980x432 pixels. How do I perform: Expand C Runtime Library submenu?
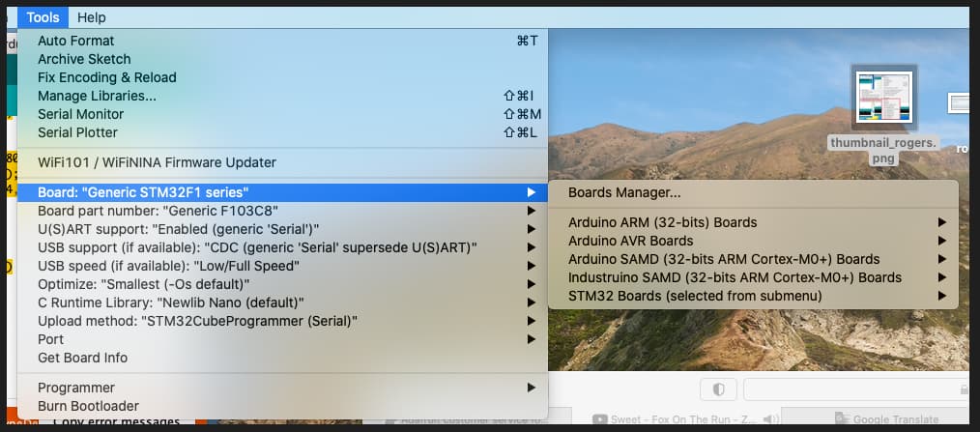tap(282, 302)
